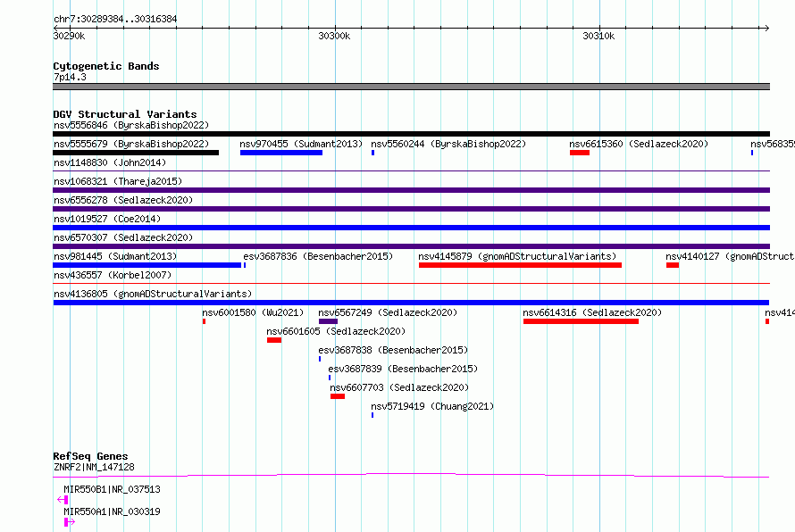Click the nsv981445 blue variant bar
This screenshot has height=532, width=795.
[x=147, y=265]
